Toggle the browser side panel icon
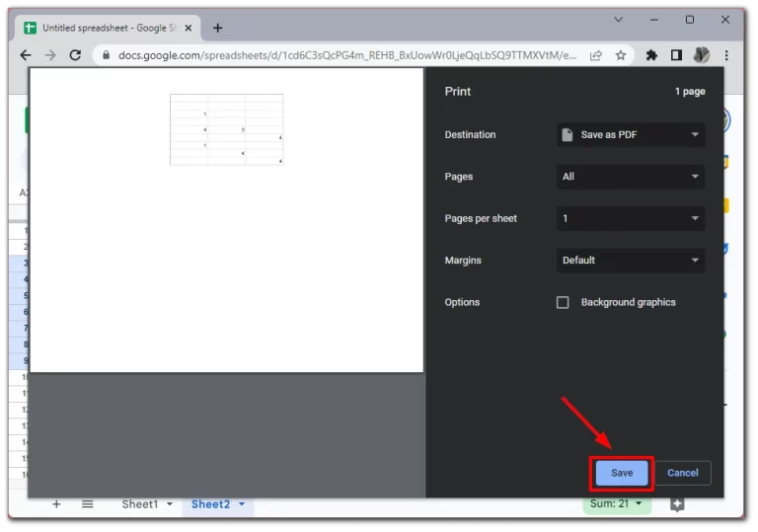This screenshot has height=532, width=758. pyautogui.click(x=676, y=56)
